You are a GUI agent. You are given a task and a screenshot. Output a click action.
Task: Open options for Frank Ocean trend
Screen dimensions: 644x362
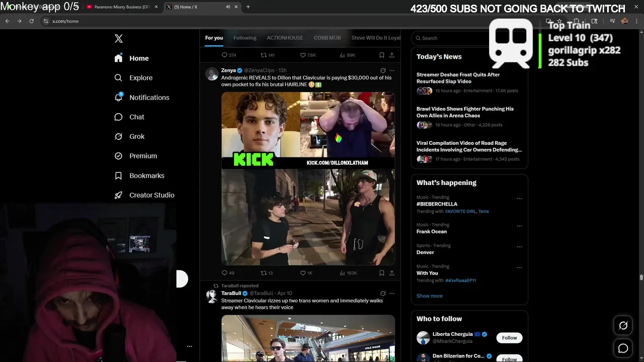pyautogui.click(x=519, y=226)
